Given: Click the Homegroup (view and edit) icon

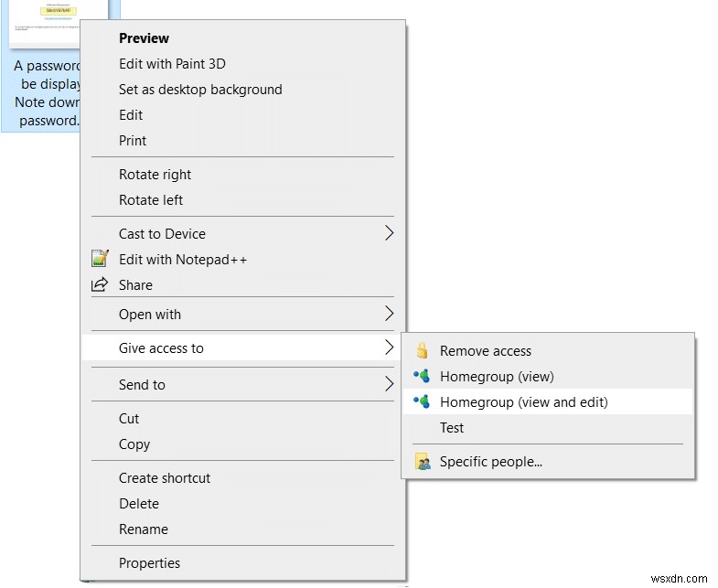Looking at the screenshot, I should tap(422, 401).
